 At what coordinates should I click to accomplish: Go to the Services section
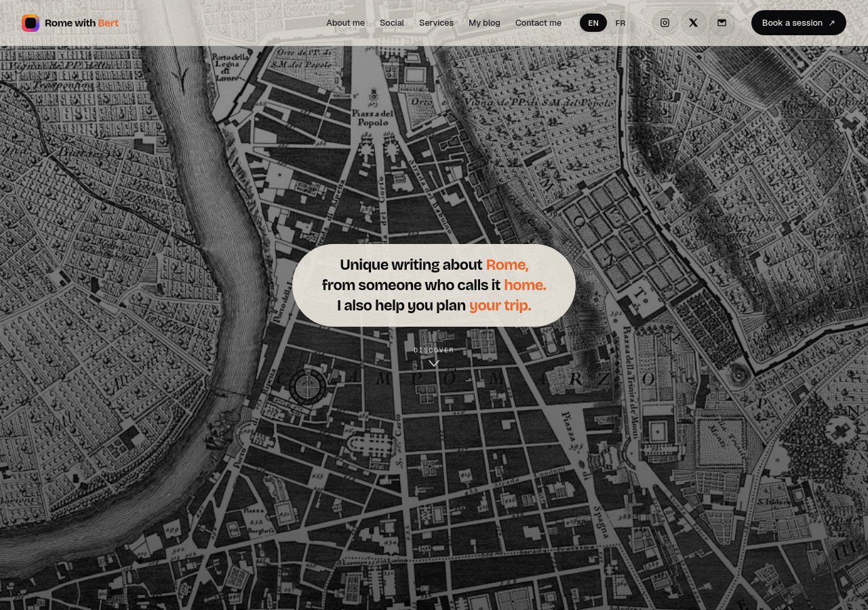point(436,23)
